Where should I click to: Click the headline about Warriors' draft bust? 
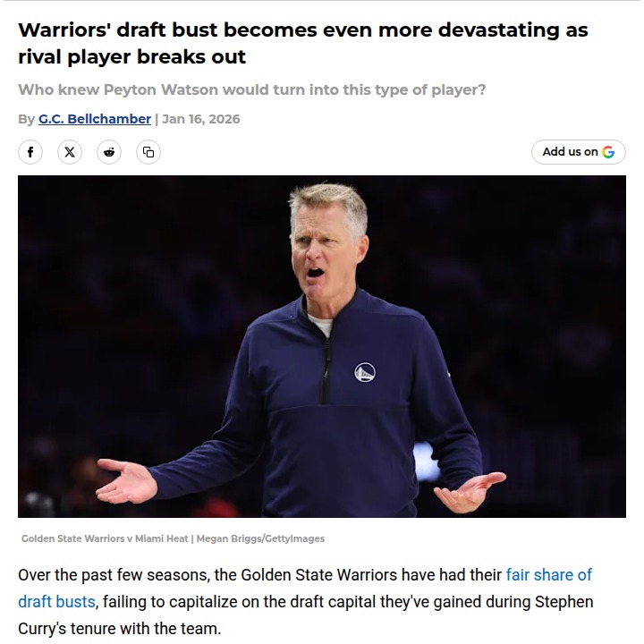coord(303,43)
